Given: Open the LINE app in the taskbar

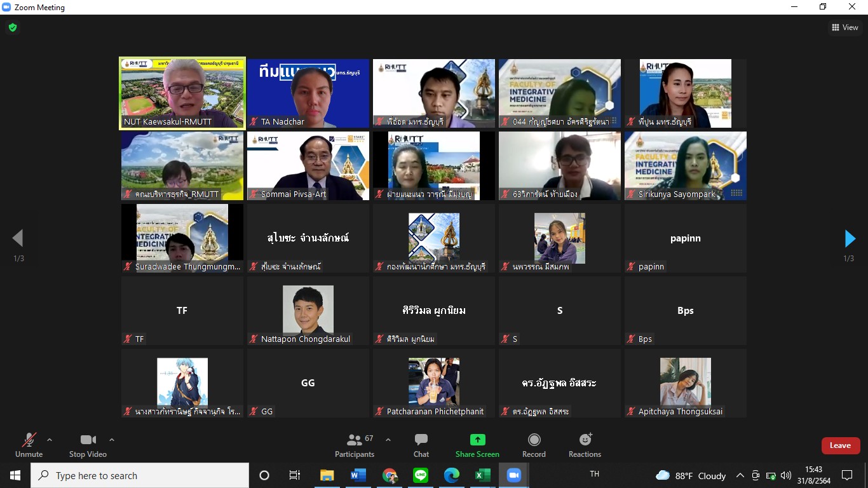Looking at the screenshot, I should (421, 475).
